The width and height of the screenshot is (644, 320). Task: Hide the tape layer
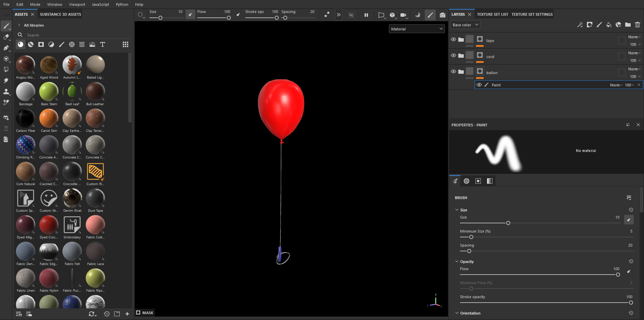[x=454, y=39]
